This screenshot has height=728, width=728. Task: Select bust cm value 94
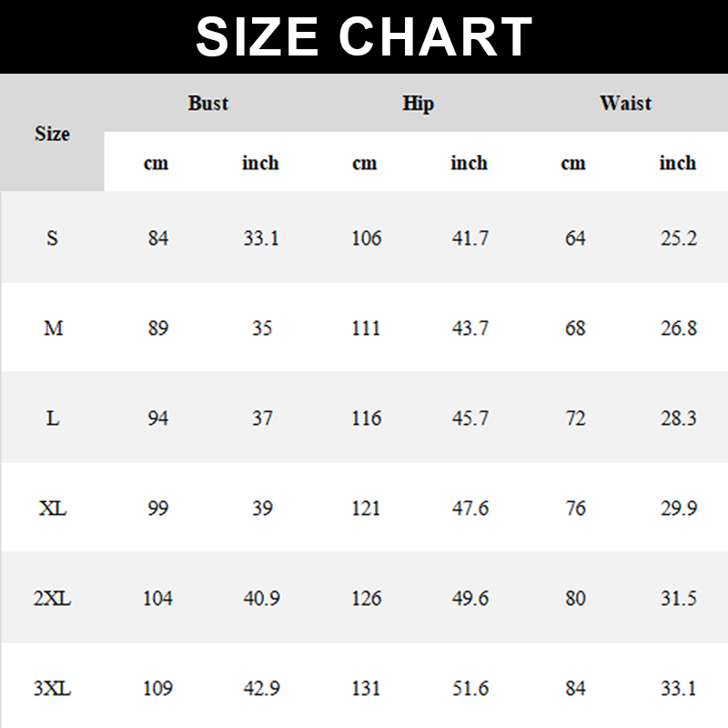coord(158,419)
